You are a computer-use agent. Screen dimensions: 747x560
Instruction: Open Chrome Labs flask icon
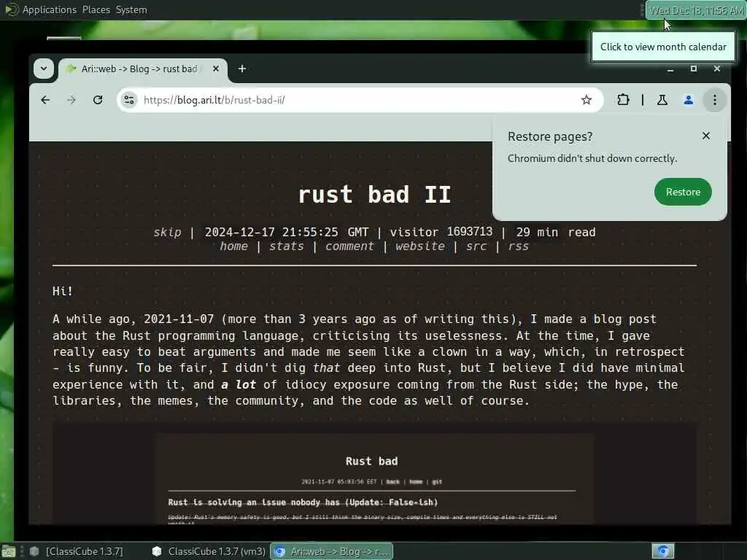click(662, 100)
